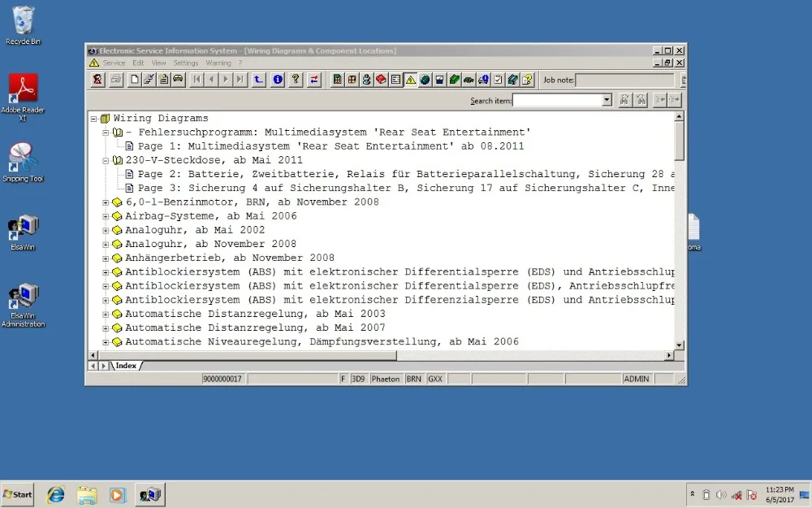Expand 6,0-l-Benzinmotor, BRN node
Viewport: 812px width, 508px height.
coord(106,202)
